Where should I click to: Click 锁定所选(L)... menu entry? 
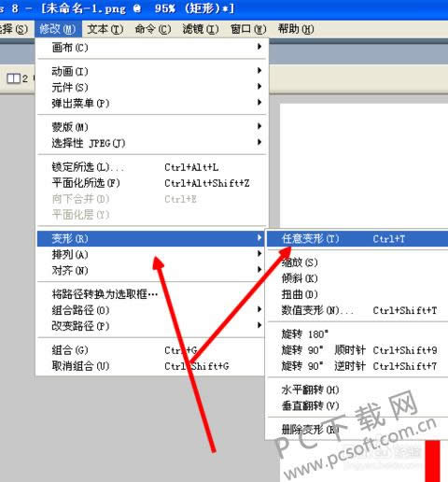tap(152, 167)
